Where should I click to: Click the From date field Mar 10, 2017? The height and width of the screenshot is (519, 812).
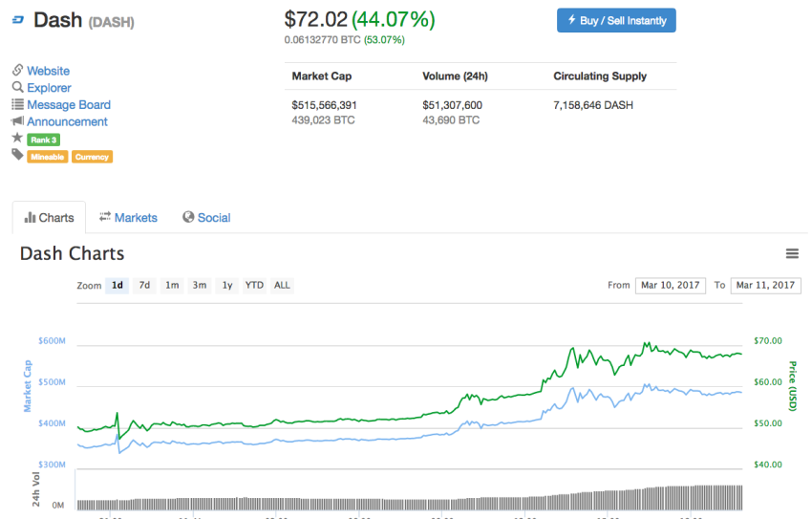click(670, 285)
